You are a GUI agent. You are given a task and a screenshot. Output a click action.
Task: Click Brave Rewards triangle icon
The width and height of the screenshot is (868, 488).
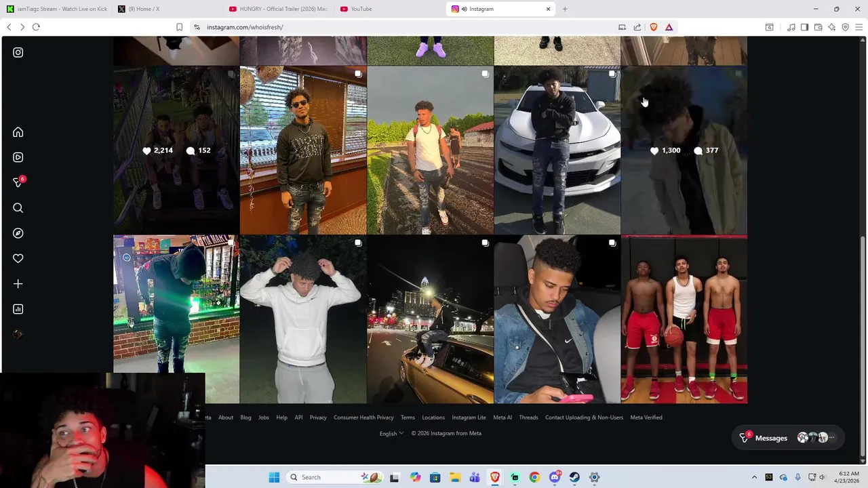pyautogui.click(x=669, y=27)
